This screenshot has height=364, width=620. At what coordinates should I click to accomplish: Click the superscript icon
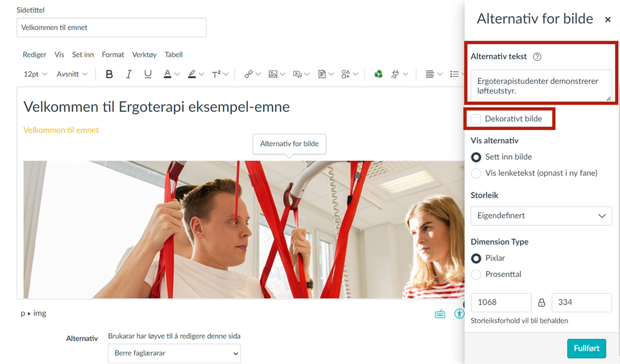tap(216, 74)
